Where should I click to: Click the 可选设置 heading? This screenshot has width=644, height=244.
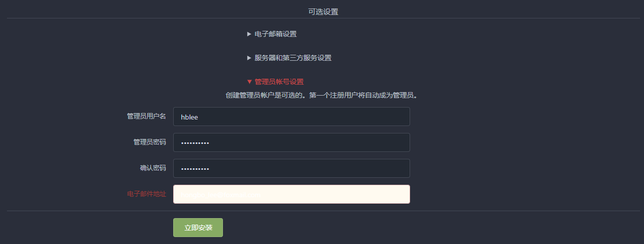coord(323,11)
